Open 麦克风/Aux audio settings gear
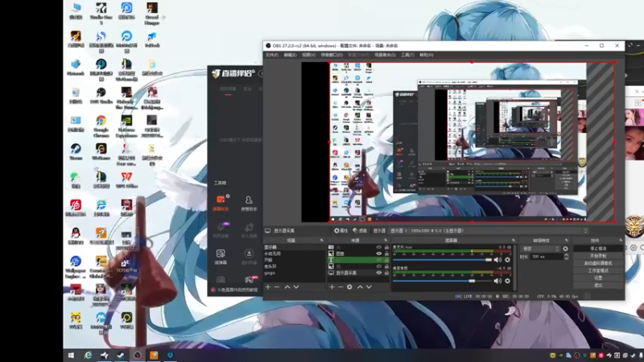644x362 pixels. [508, 260]
